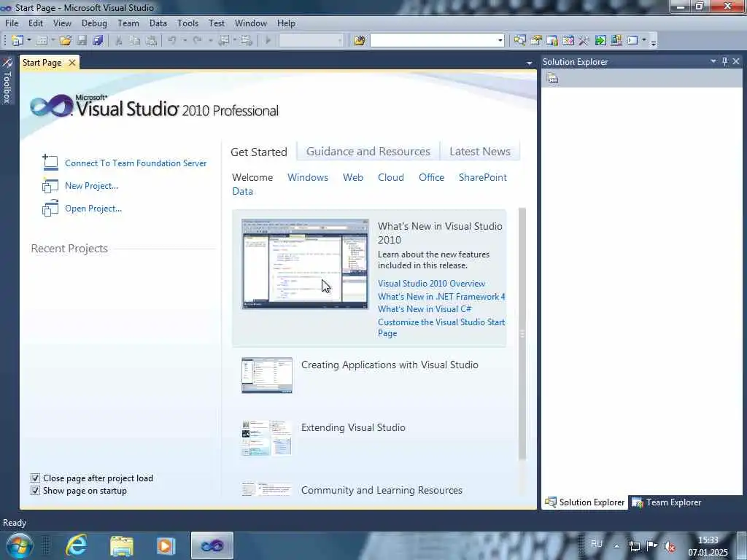
Task: Open the Solution Explorer window position dropdown
Action: pos(713,61)
